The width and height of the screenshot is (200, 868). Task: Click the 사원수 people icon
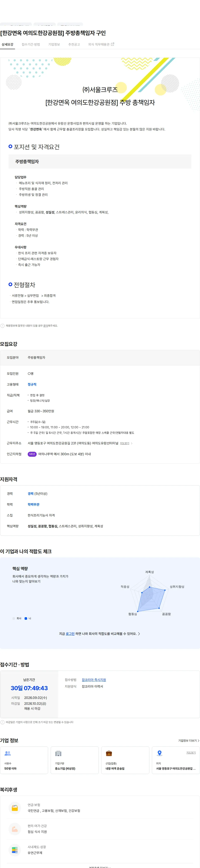pos(8,753)
